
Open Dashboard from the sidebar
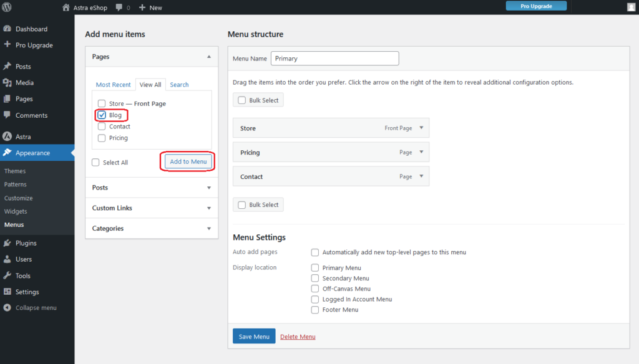pyautogui.click(x=31, y=29)
